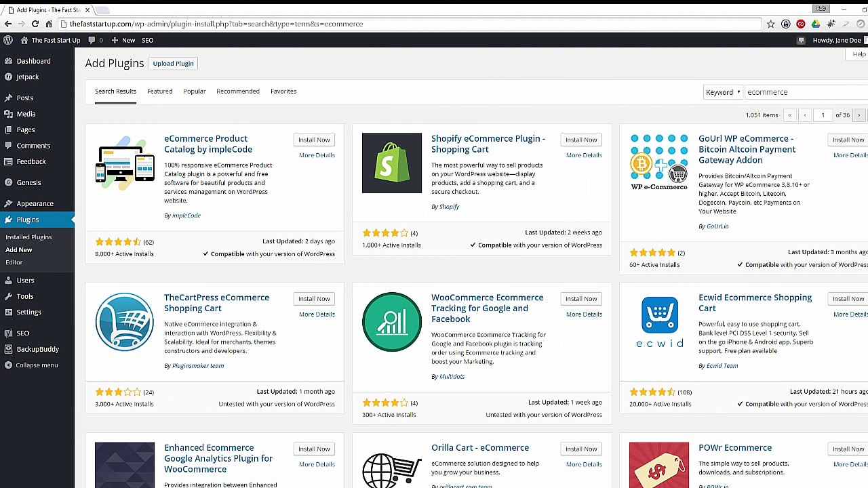Open the POWr Ecommerce plugin title

(x=735, y=448)
